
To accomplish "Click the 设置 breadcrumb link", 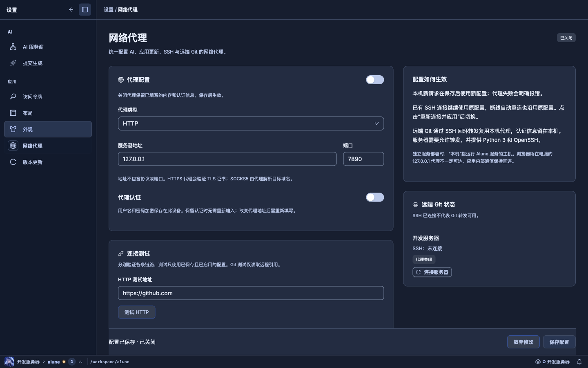I will [x=109, y=10].
